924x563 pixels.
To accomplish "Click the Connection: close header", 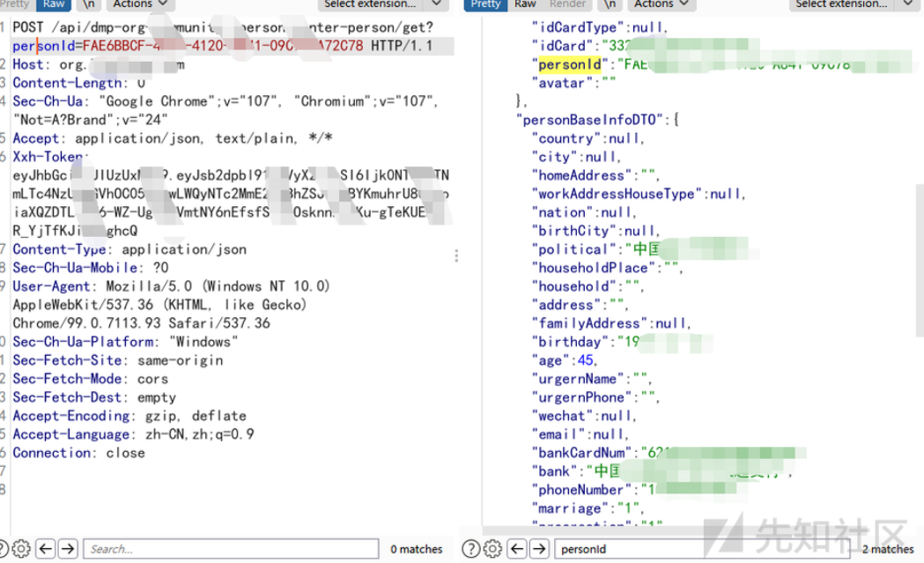I will (x=79, y=453).
